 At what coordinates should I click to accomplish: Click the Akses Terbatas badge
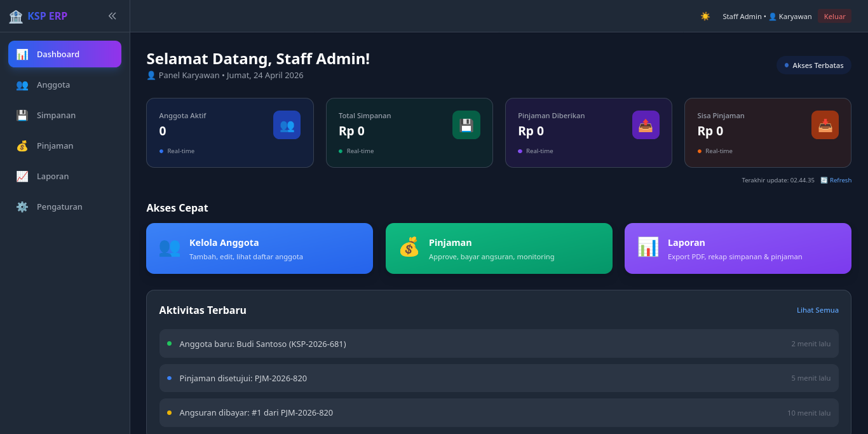[x=814, y=65]
